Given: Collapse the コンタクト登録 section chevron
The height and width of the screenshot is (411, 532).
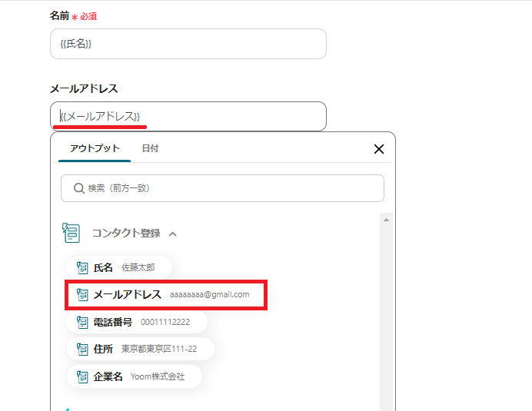Looking at the screenshot, I should click(x=173, y=234).
